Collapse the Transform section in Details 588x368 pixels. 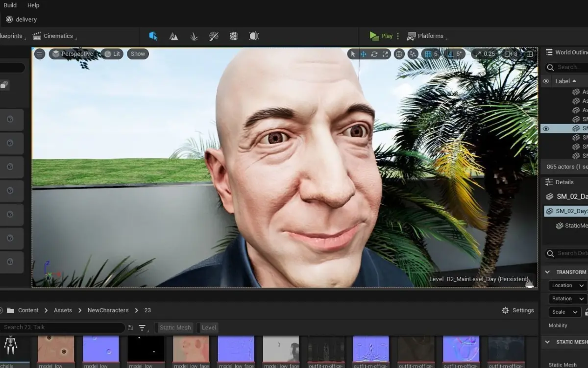pyautogui.click(x=547, y=272)
